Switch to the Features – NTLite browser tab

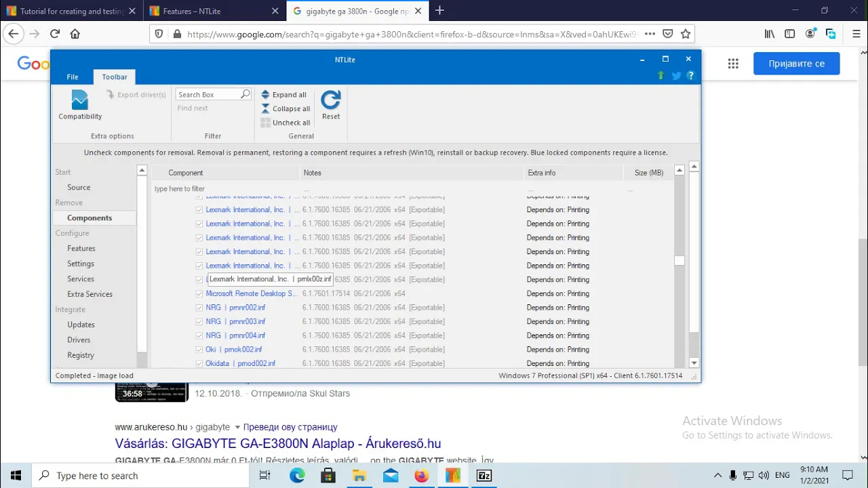[x=214, y=11]
